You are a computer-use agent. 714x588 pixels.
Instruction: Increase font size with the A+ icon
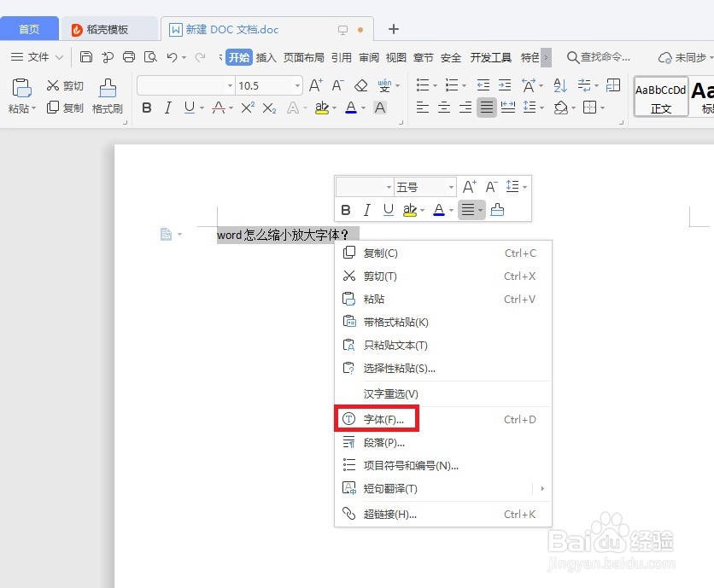point(316,85)
